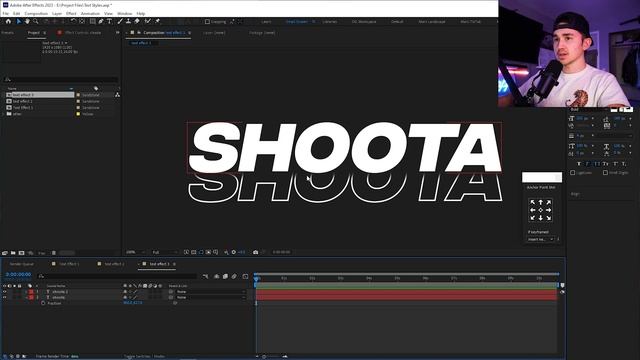Select the Eraser tool
This screenshot has height=360, width=640.
(x=137, y=21)
